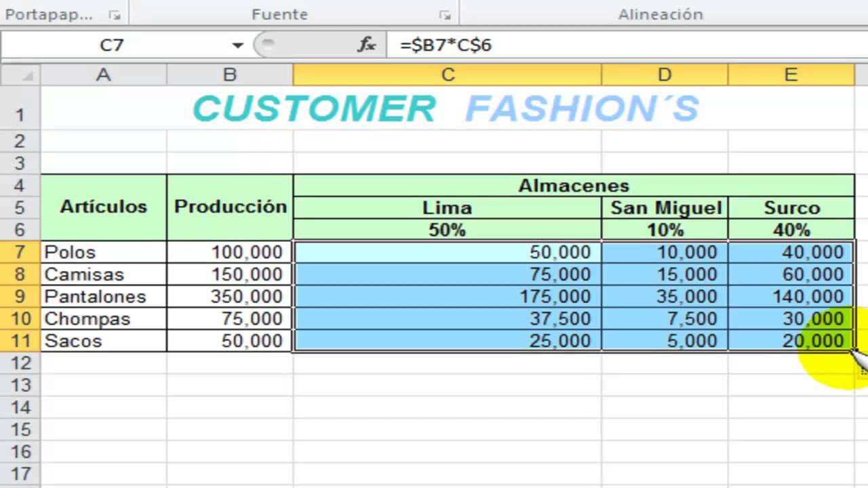The width and height of the screenshot is (868, 488).
Task: Click the Almacenes merged header cell
Action: pos(574,186)
